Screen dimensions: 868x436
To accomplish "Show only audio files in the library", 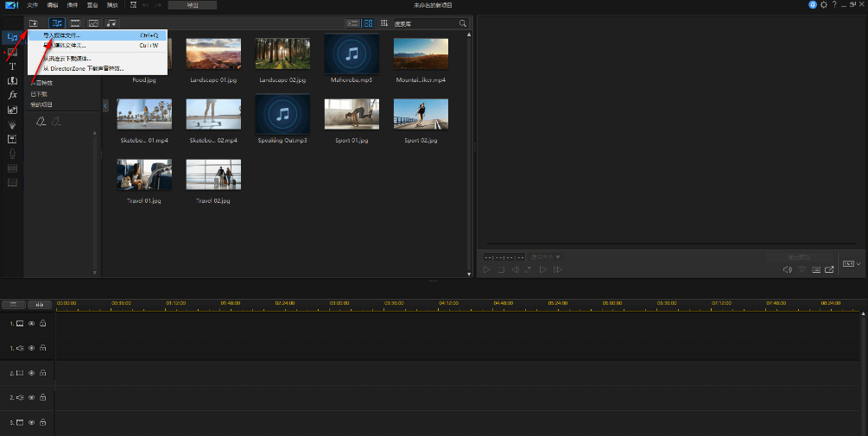I will tap(111, 23).
